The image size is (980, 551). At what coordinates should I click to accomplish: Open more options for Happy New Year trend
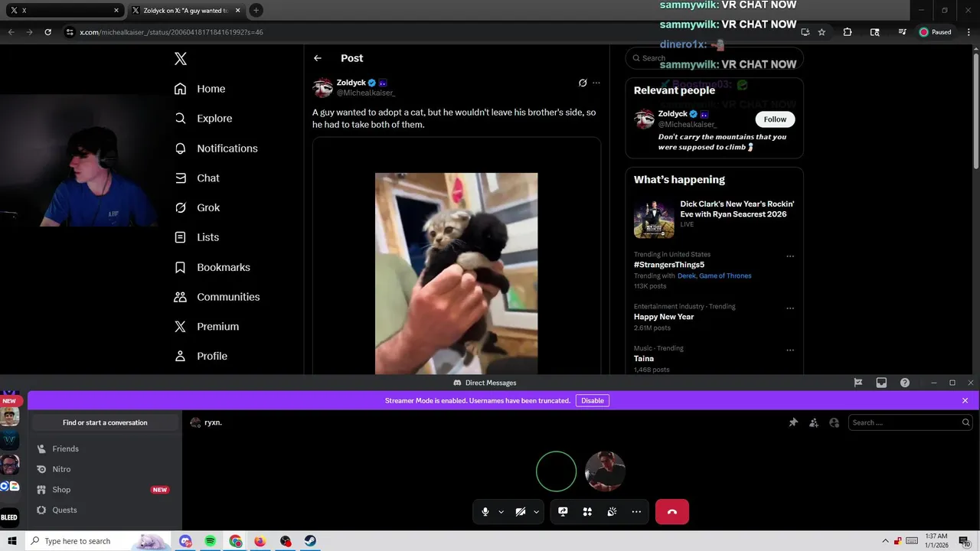[x=790, y=308]
